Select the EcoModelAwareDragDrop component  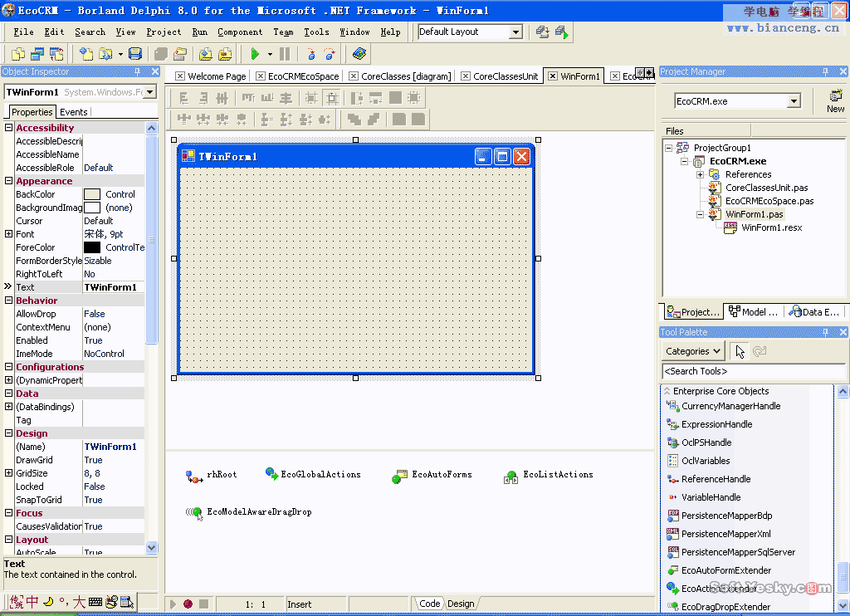coord(249,512)
